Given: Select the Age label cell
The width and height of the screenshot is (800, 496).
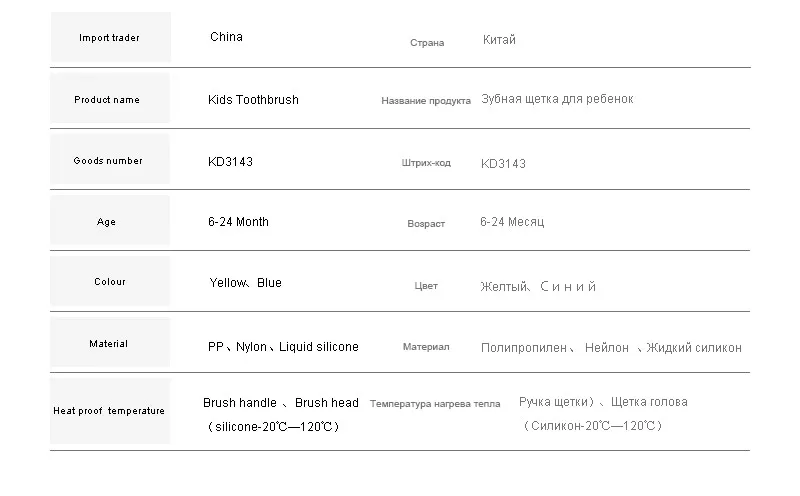Looking at the screenshot, I should click(x=110, y=220).
